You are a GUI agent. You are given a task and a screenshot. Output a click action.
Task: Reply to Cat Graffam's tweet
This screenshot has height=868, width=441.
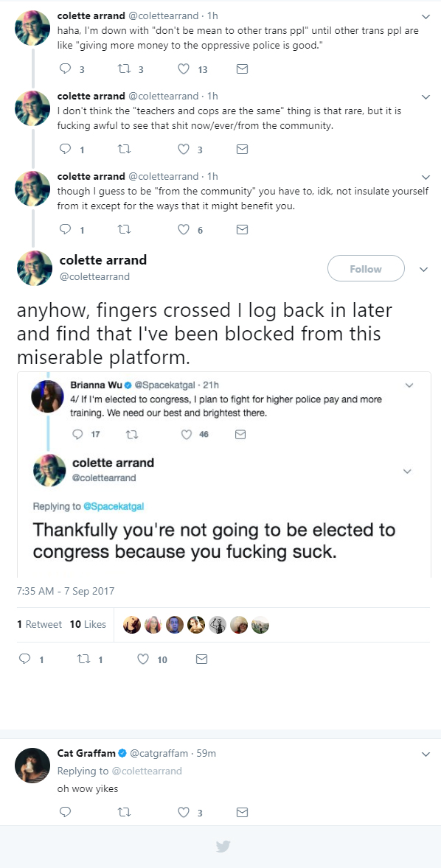click(66, 812)
